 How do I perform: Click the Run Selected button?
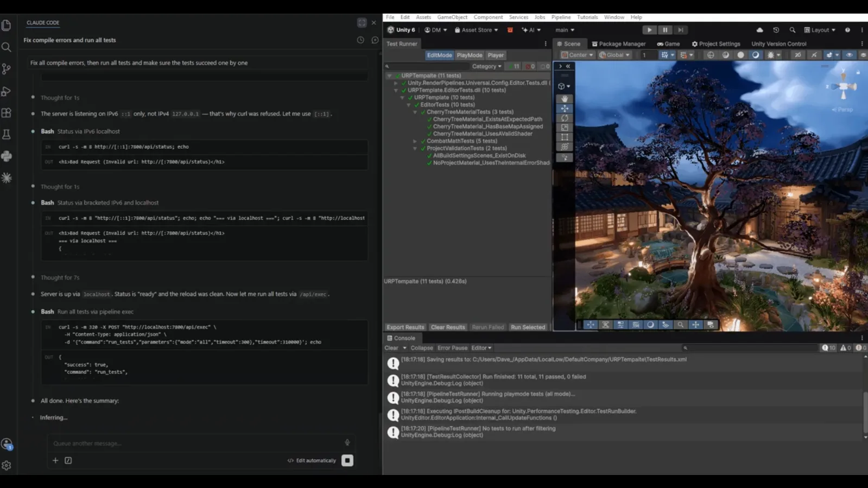point(528,327)
